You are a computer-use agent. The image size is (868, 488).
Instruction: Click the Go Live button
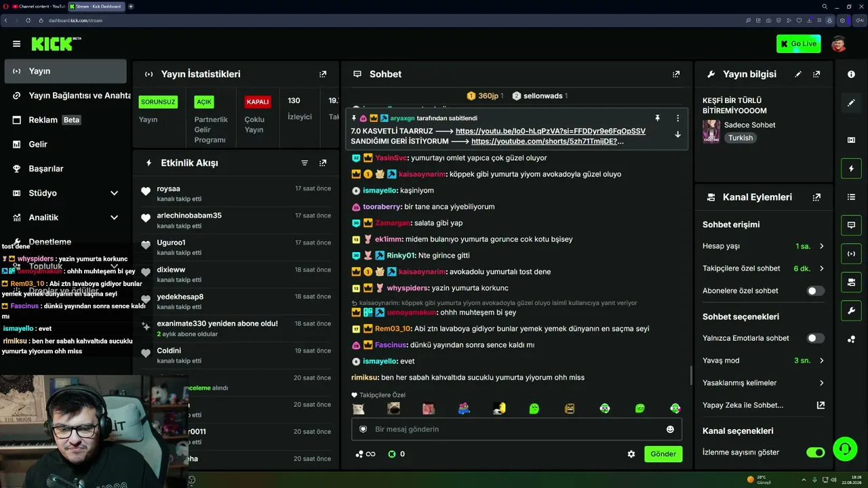coord(799,44)
